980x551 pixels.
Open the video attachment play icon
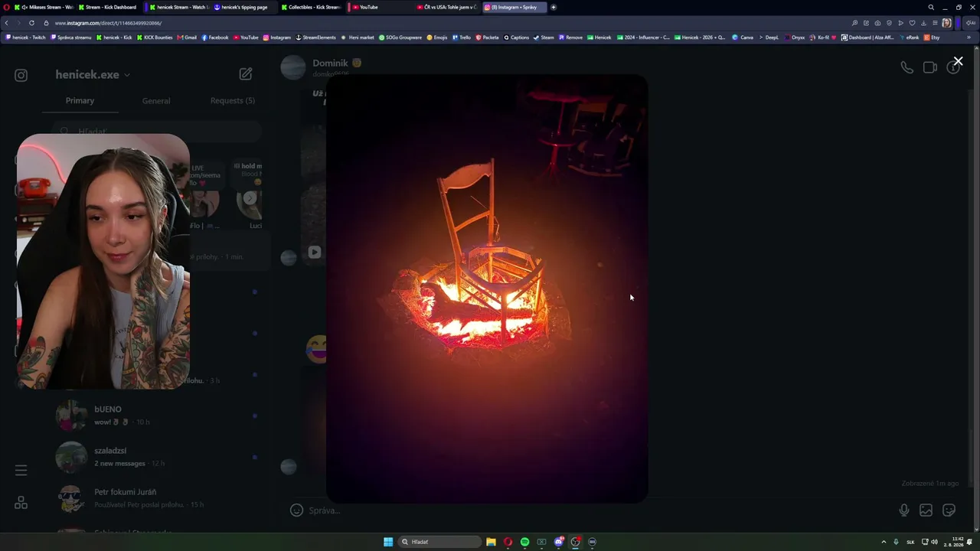[315, 252]
